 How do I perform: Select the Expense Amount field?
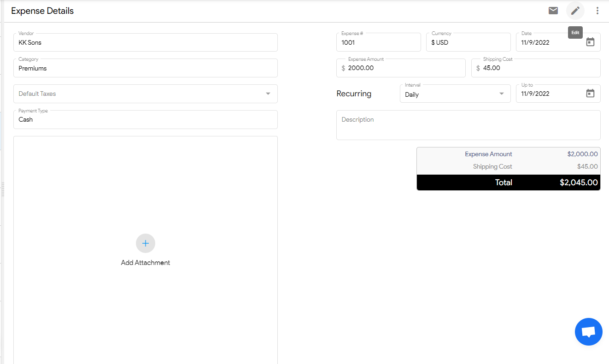coord(401,68)
